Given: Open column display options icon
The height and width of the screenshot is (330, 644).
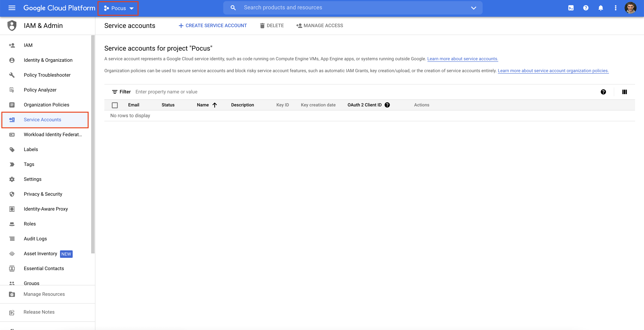Looking at the screenshot, I should coord(624,92).
